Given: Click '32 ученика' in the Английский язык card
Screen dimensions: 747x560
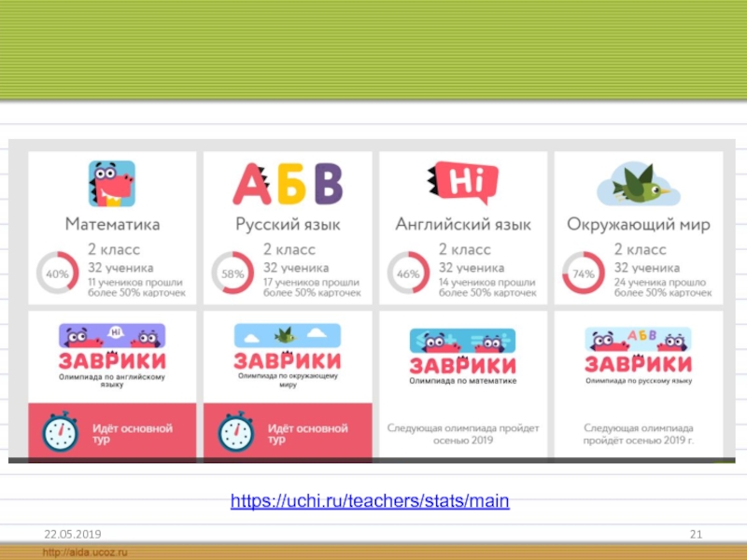Looking at the screenshot, I should pyautogui.click(x=472, y=268).
